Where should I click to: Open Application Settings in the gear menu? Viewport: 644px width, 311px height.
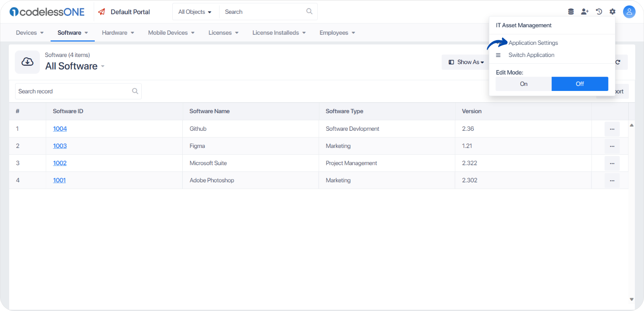533,43
